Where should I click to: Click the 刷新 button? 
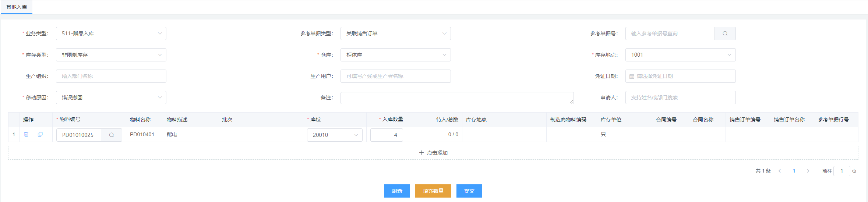[x=397, y=191]
